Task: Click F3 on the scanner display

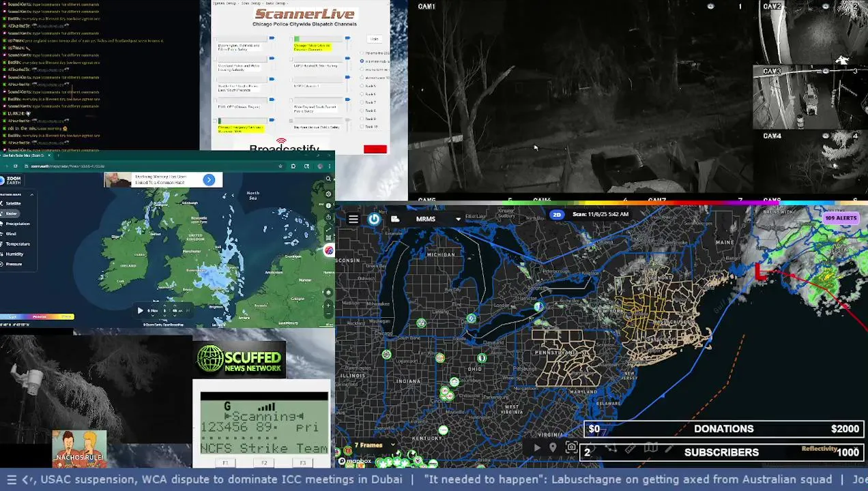Action: point(303,463)
